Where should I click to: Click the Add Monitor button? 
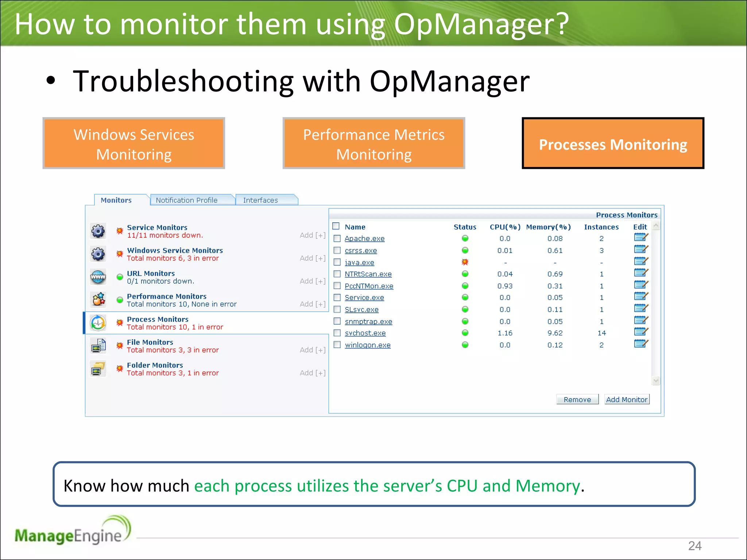[x=627, y=399]
